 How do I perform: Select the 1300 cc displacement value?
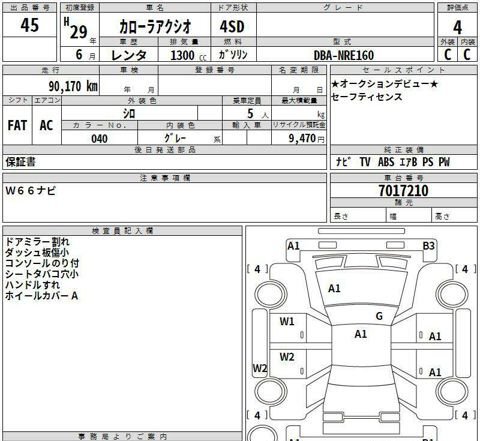tap(188, 55)
